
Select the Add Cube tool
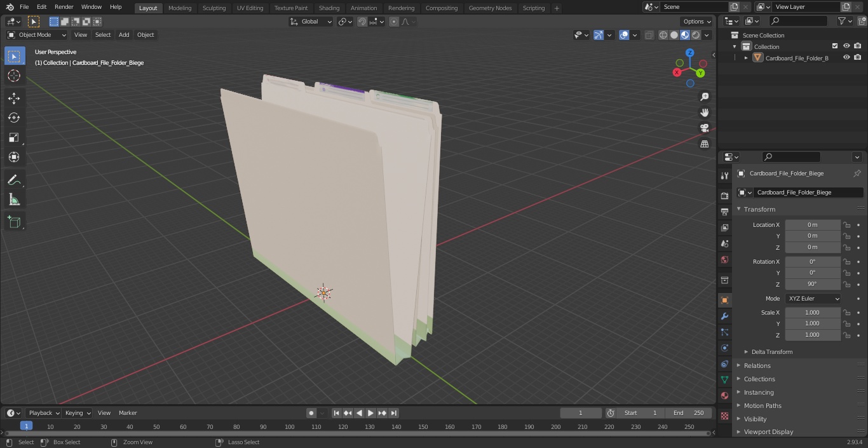(x=14, y=222)
